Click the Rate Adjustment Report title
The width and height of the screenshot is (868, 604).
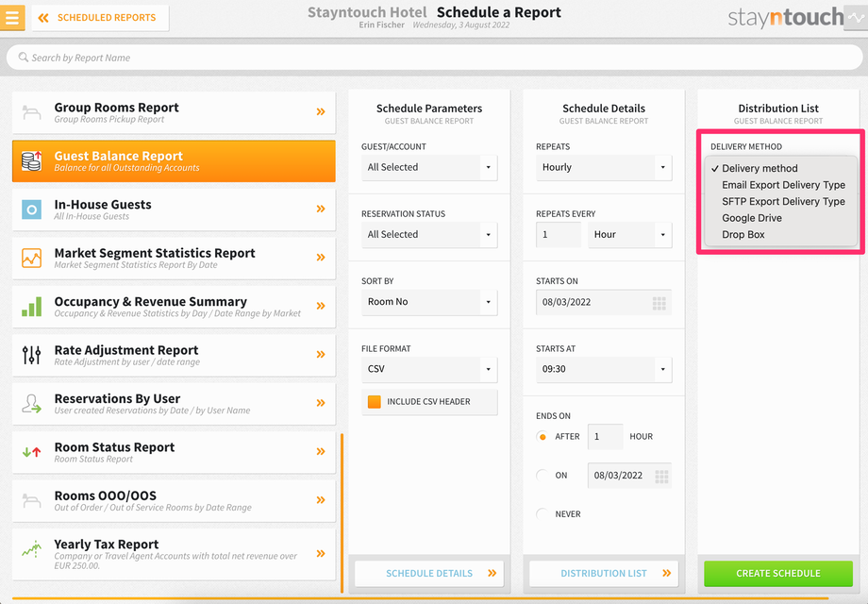126,350
